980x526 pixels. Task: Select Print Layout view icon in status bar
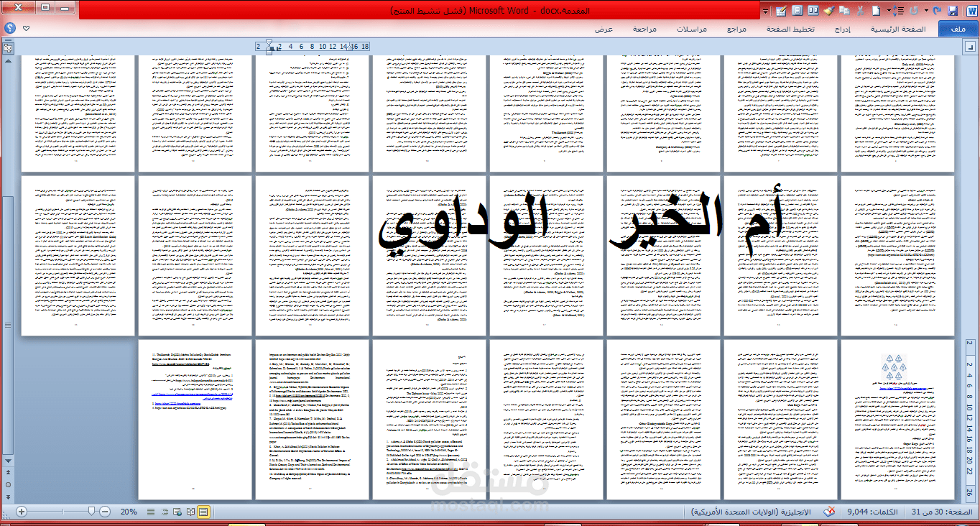pyautogui.click(x=203, y=512)
